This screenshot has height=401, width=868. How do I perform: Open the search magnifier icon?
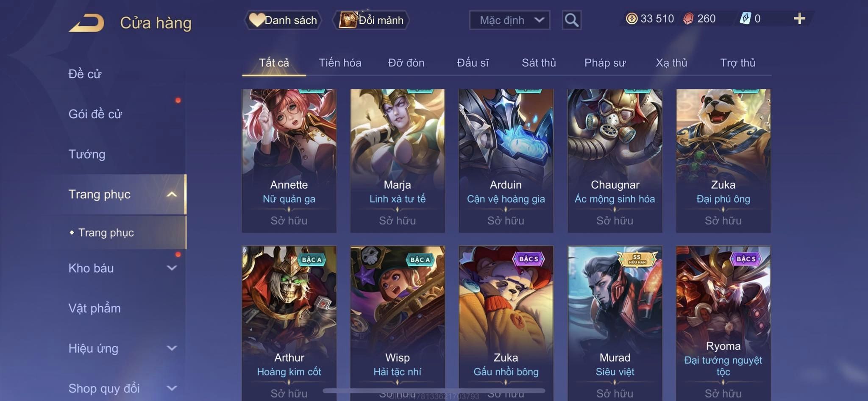coord(571,20)
